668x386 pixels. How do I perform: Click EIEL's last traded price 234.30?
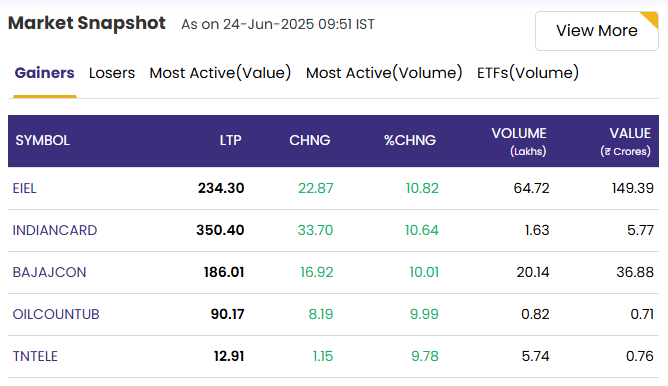point(221,188)
